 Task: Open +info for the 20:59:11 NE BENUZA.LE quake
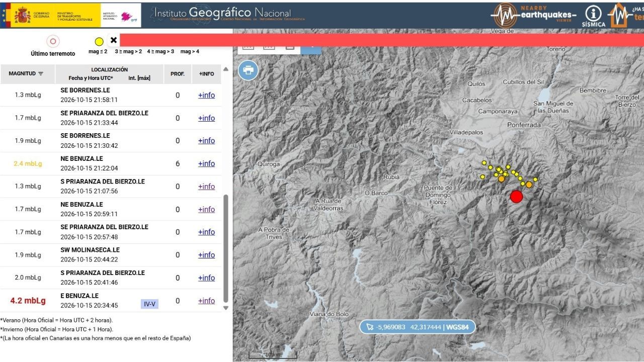click(x=206, y=209)
